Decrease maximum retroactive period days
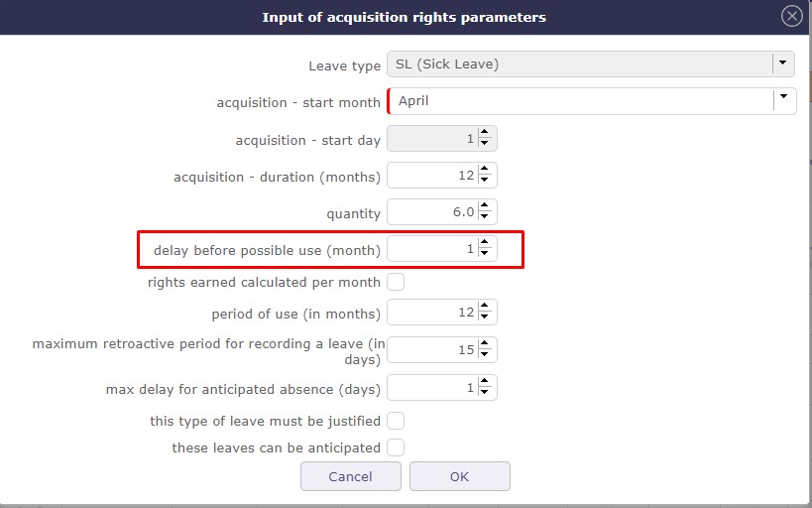Viewport: 812px width, 508px height. click(x=484, y=354)
